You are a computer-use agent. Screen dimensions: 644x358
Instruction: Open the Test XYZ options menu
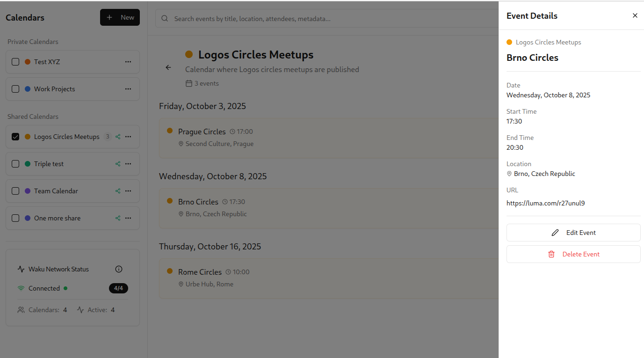pyautogui.click(x=128, y=62)
